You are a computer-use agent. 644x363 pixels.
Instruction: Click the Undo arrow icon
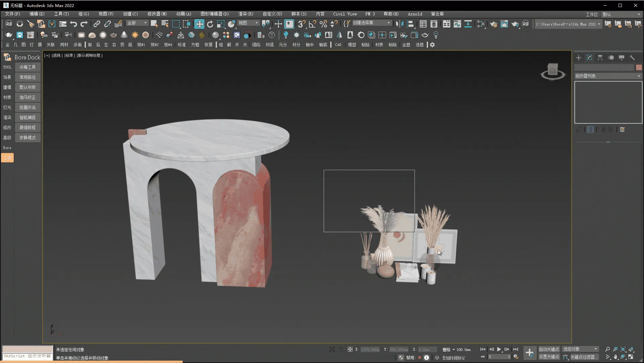[x=73, y=24]
